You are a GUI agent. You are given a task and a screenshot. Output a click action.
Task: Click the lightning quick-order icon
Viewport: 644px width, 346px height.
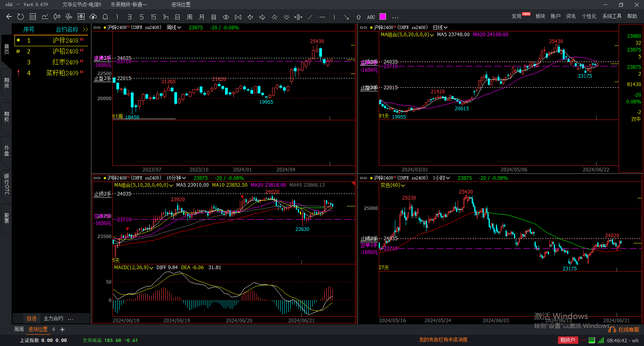pos(69,16)
